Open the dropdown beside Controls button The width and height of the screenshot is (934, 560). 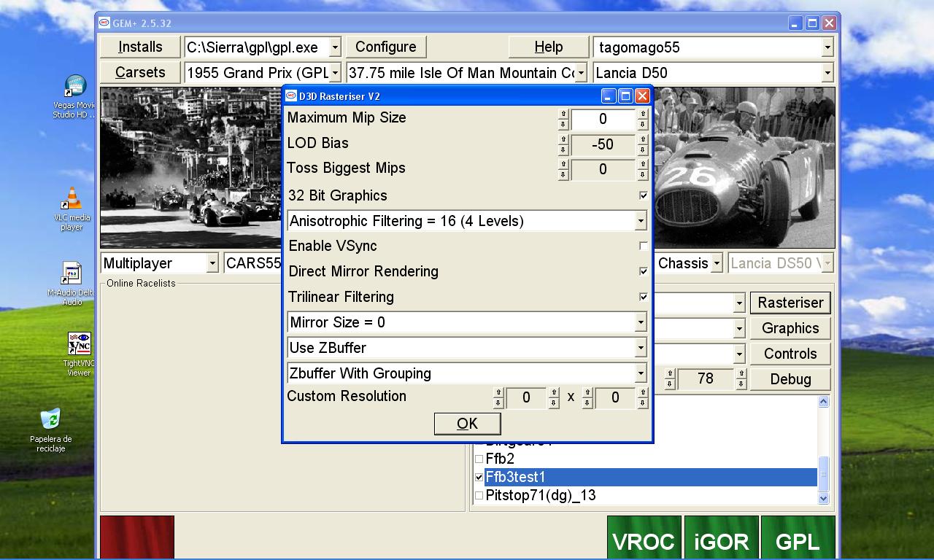coord(739,354)
